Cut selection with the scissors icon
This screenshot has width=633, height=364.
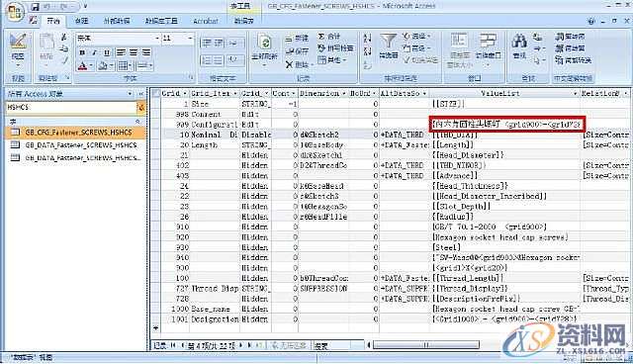63,38
